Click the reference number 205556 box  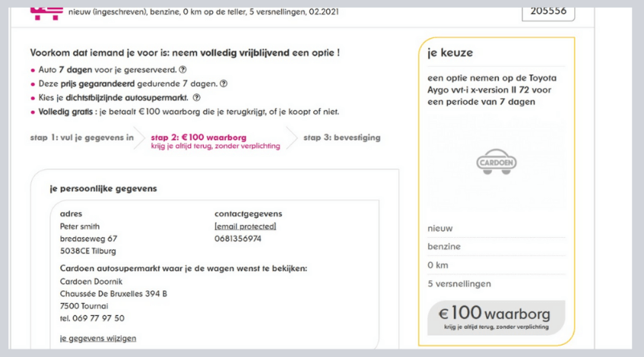click(x=548, y=12)
